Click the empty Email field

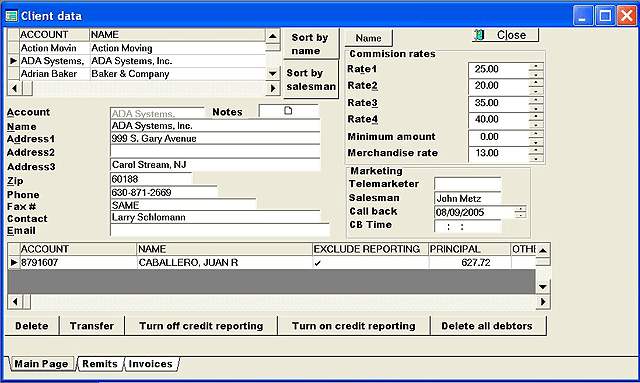click(x=220, y=230)
